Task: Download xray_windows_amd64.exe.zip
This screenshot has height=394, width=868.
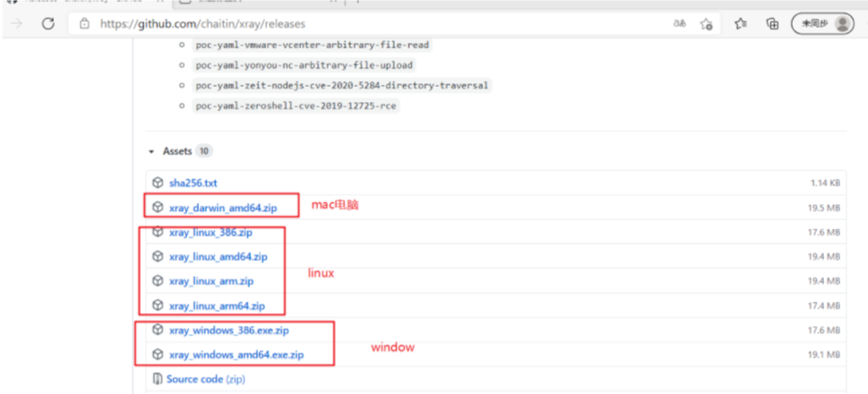Action: coord(236,355)
